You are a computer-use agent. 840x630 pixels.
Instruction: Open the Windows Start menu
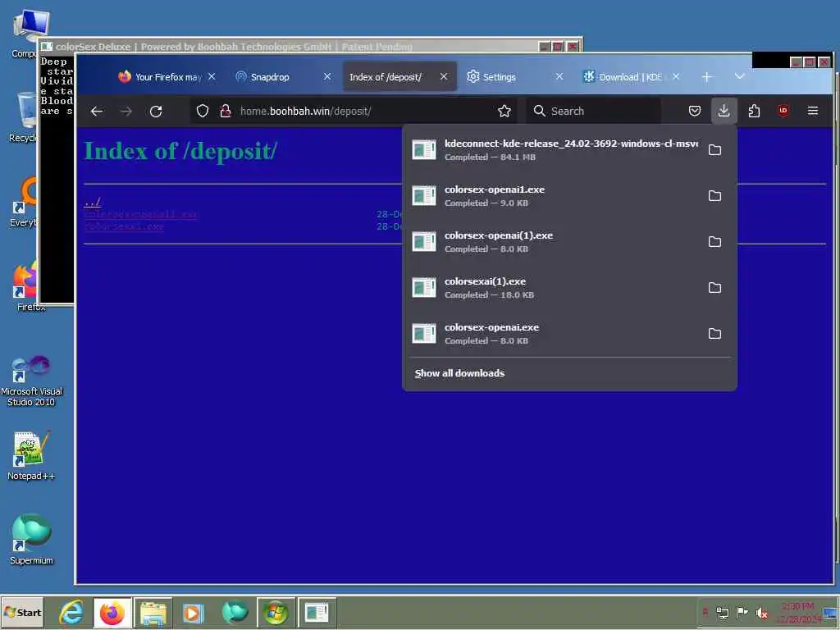click(x=22, y=612)
